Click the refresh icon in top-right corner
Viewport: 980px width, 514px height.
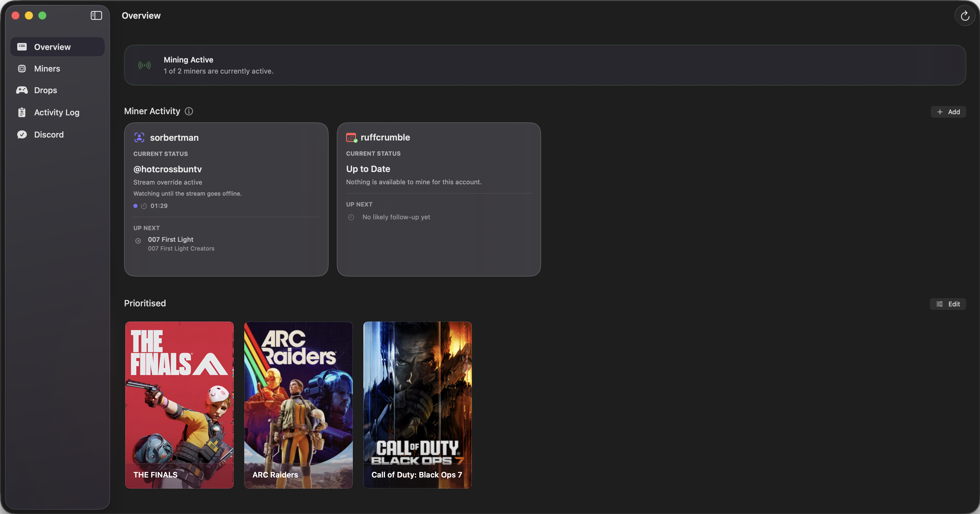click(965, 15)
